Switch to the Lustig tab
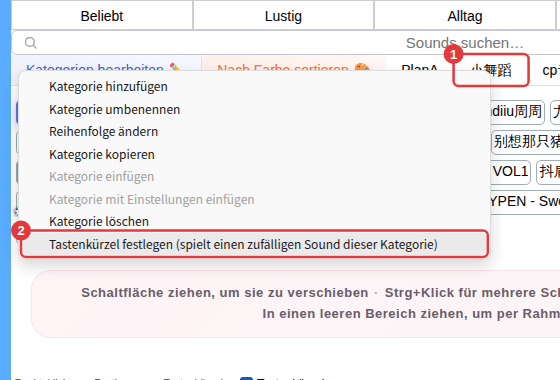This screenshot has width=560, height=380. pyautogui.click(x=283, y=16)
